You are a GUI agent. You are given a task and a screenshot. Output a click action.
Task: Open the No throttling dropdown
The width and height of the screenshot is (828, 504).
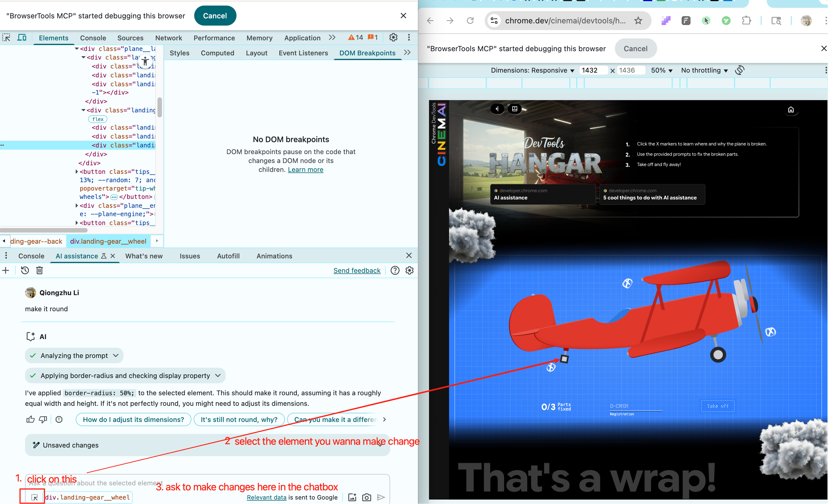pos(704,70)
